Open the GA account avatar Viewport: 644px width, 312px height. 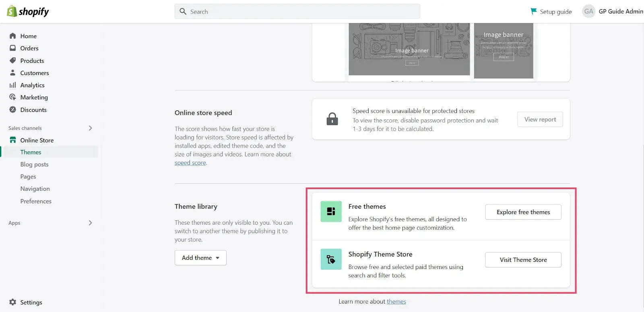tap(588, 11)
